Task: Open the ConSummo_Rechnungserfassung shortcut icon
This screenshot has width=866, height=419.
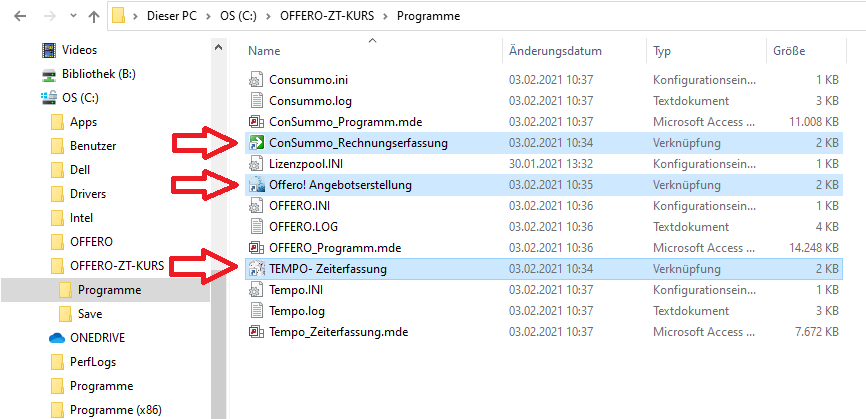Action: point(256,143)
